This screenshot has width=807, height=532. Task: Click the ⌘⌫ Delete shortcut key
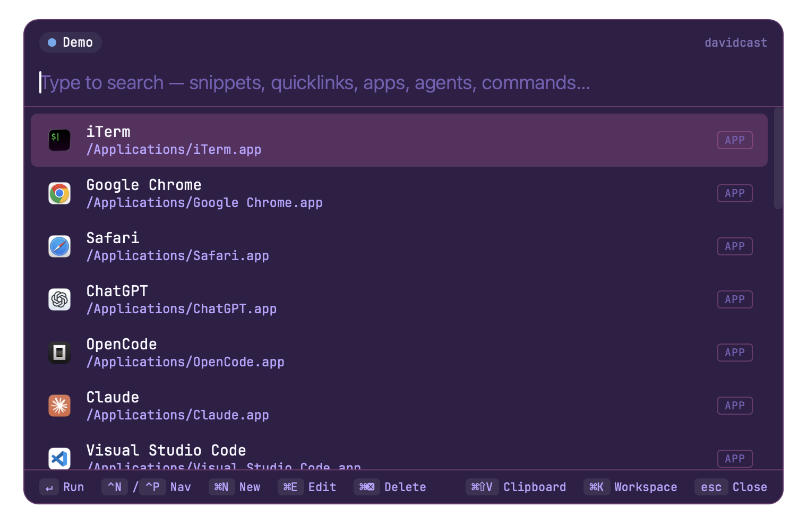click(367, 487)
